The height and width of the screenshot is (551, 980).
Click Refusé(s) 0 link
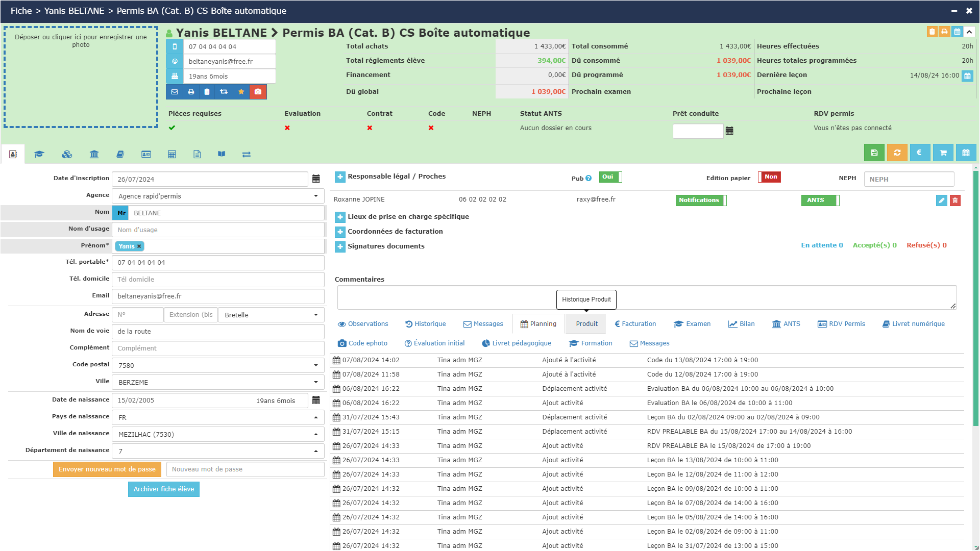point(926,245)
